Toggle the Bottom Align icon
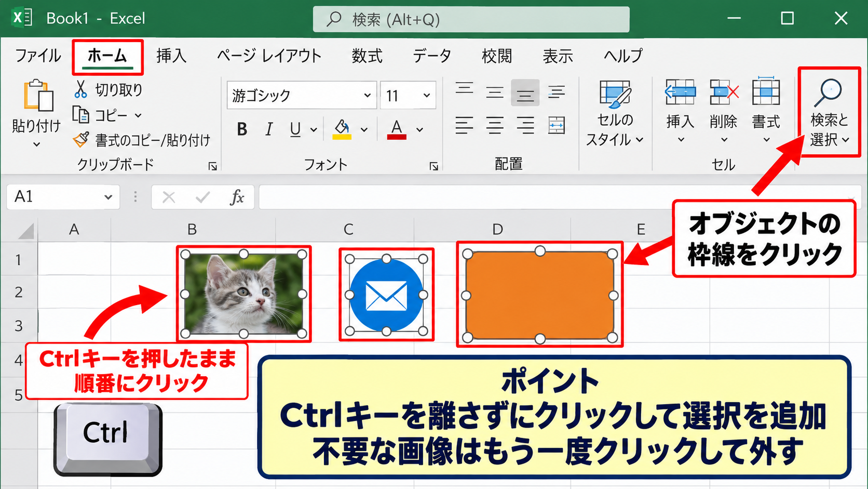 [x=525, y=93]
